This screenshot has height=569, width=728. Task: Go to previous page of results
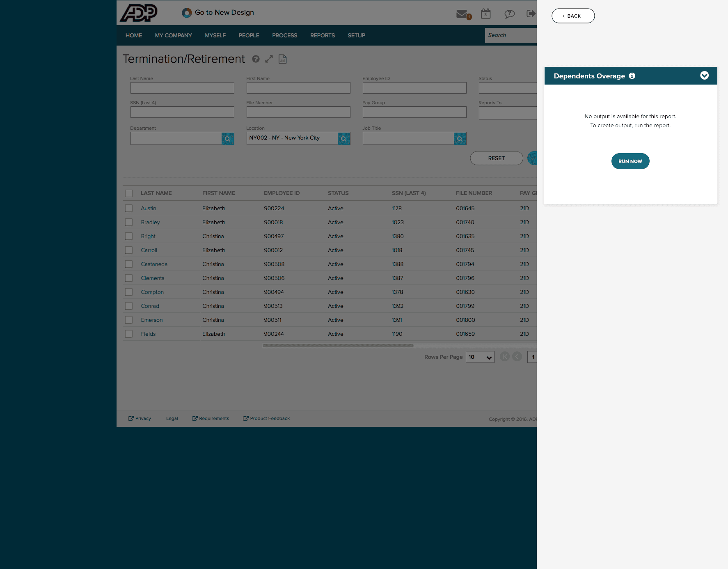517,357
